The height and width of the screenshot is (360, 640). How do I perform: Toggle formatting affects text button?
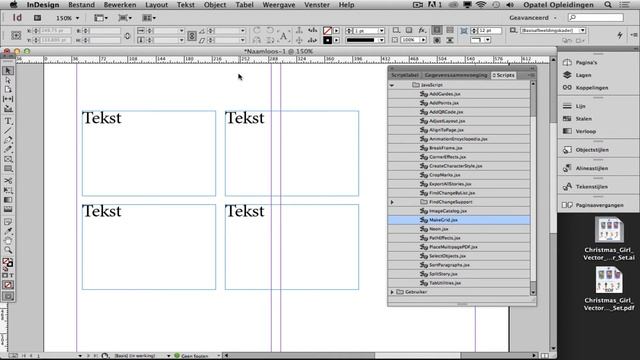[11, 276]
